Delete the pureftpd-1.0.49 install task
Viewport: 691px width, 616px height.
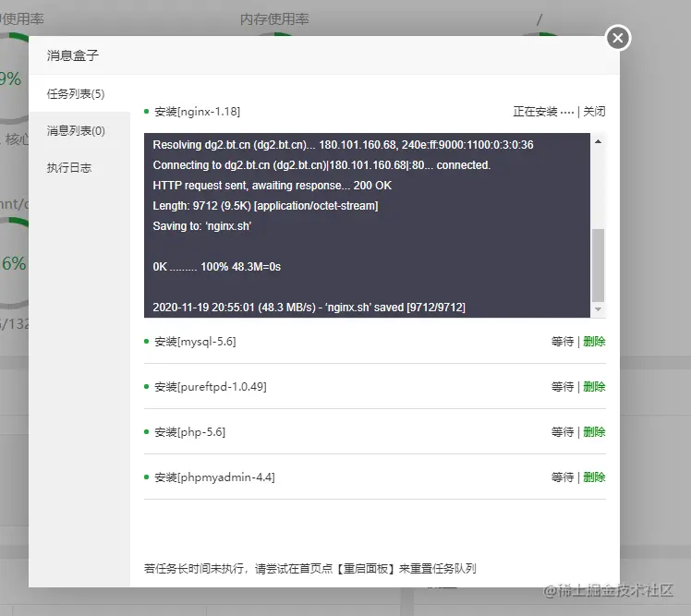[594, 387]
